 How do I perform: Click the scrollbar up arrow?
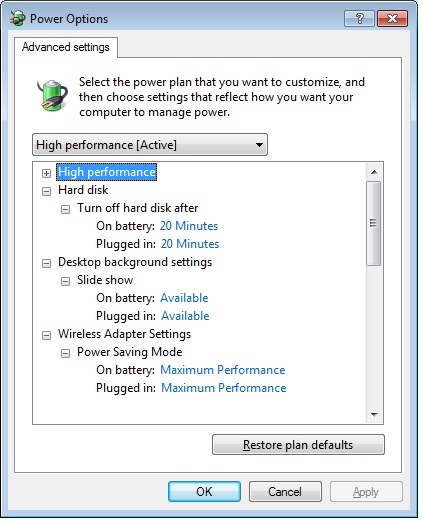tap(374, 172)
